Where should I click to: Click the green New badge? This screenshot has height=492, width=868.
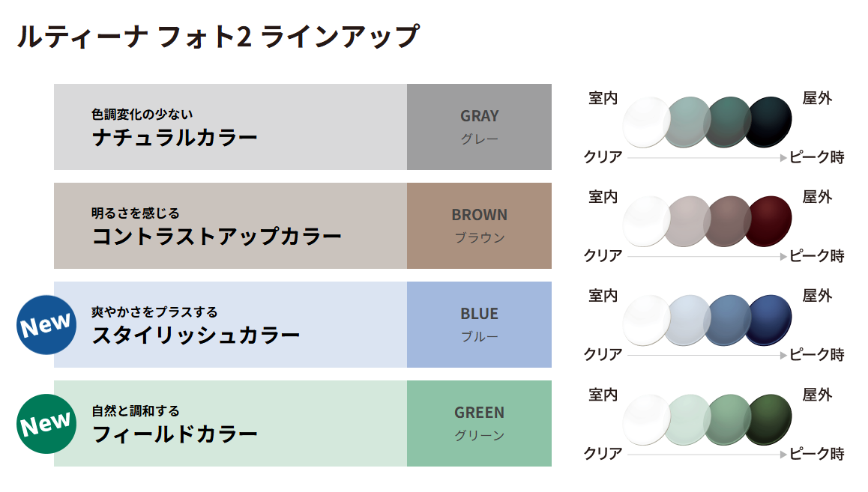(46, 424)
